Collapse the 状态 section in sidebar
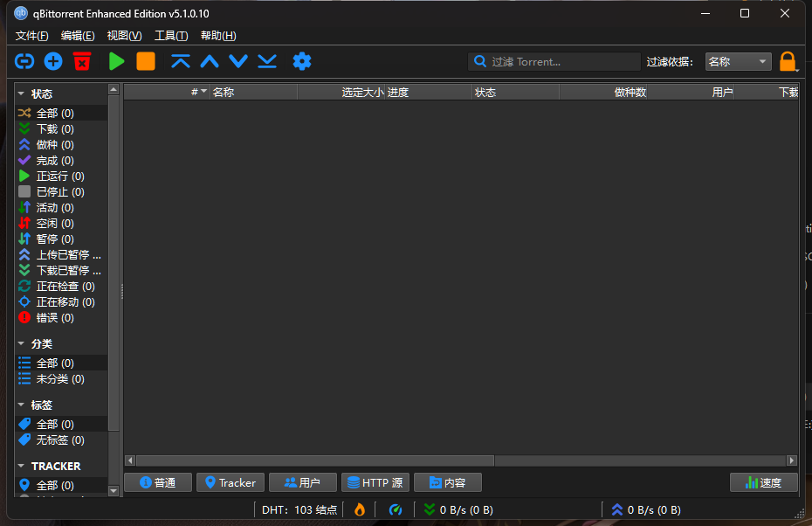 tap(21, 93)
